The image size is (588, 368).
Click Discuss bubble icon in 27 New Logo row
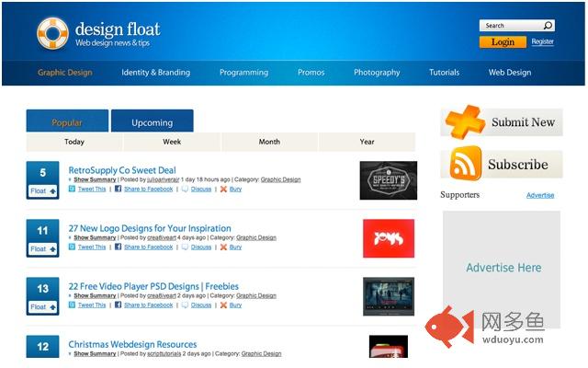click(x=185, y=247)
